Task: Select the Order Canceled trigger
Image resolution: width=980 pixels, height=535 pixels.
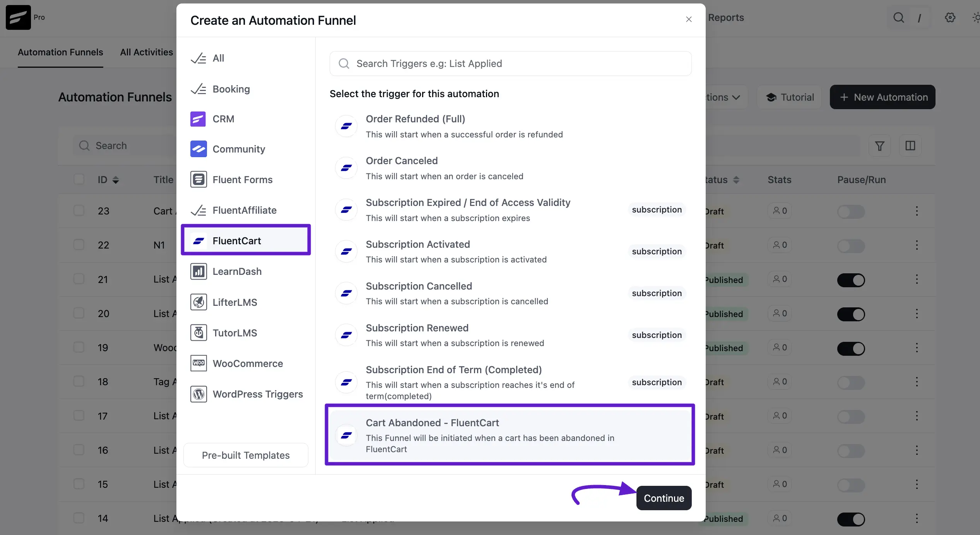Action: (x=510, y=168)
